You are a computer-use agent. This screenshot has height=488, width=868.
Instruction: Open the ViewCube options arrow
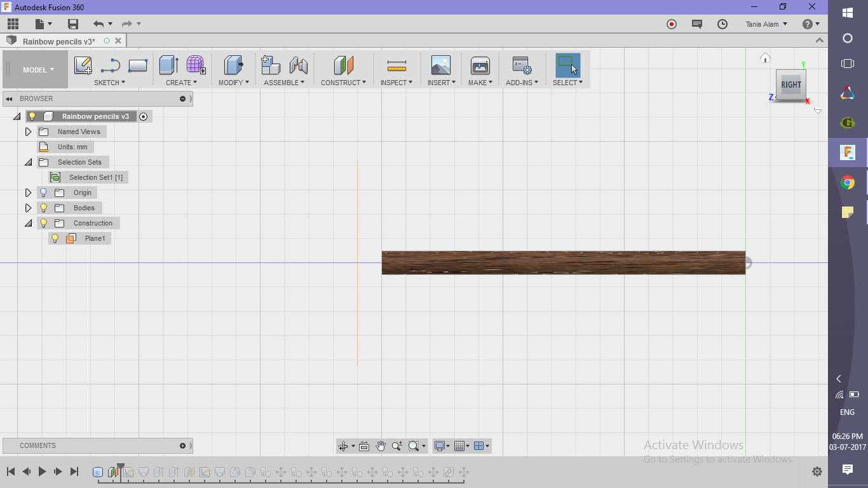coord(818,111)
